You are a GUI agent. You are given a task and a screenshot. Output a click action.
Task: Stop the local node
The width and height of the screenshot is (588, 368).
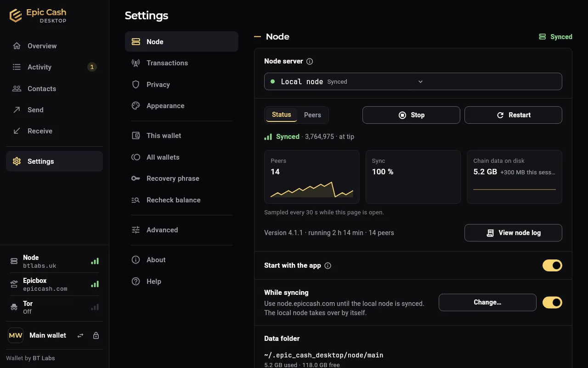click(x=411, y=115)
